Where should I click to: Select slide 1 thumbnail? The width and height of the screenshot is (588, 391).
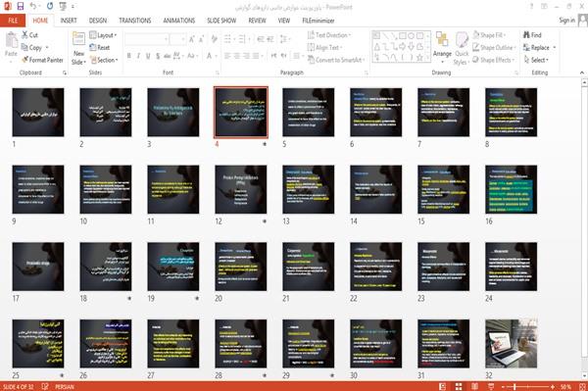[38, 112]
